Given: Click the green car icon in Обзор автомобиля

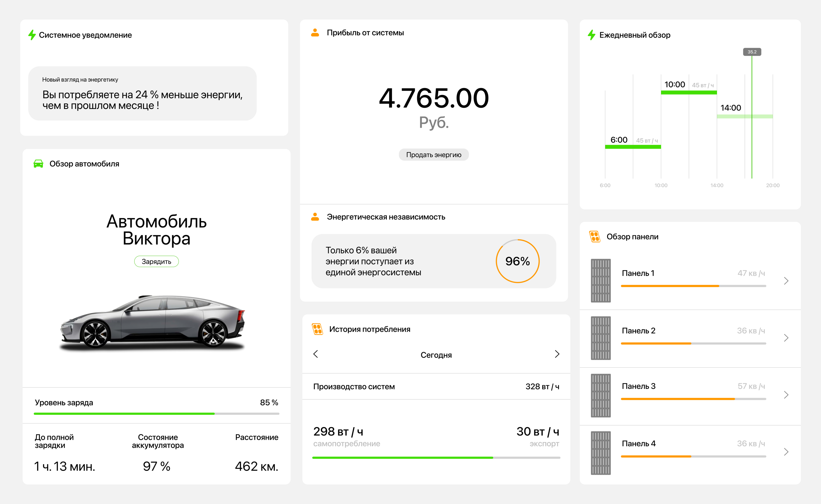Looking at the screenshot, I should tap(38, 164).
